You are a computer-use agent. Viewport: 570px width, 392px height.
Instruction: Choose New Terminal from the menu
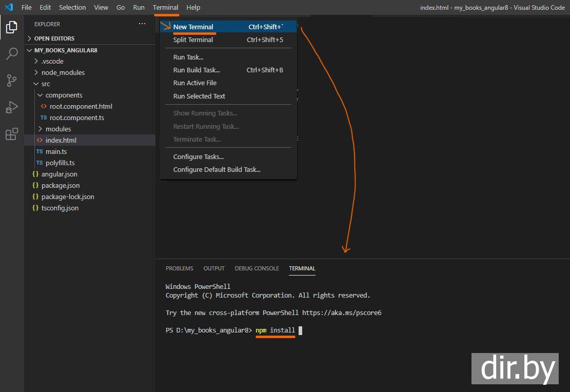pos(193,27)
